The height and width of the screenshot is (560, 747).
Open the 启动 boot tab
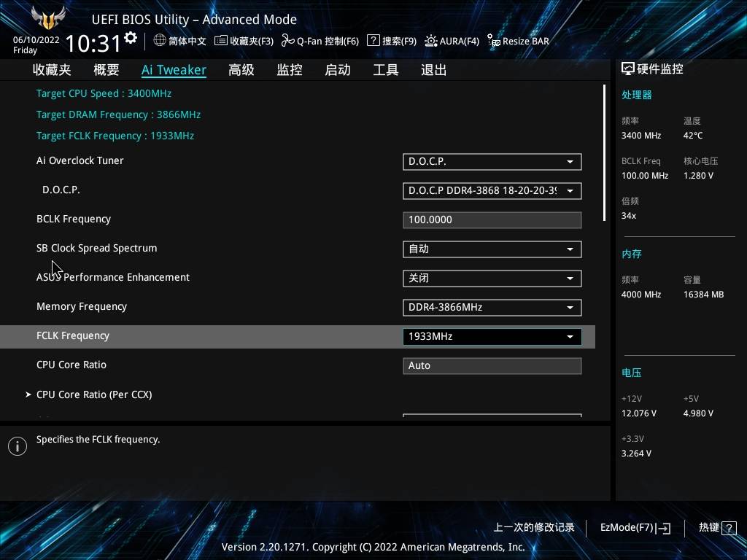pos(338,70)
